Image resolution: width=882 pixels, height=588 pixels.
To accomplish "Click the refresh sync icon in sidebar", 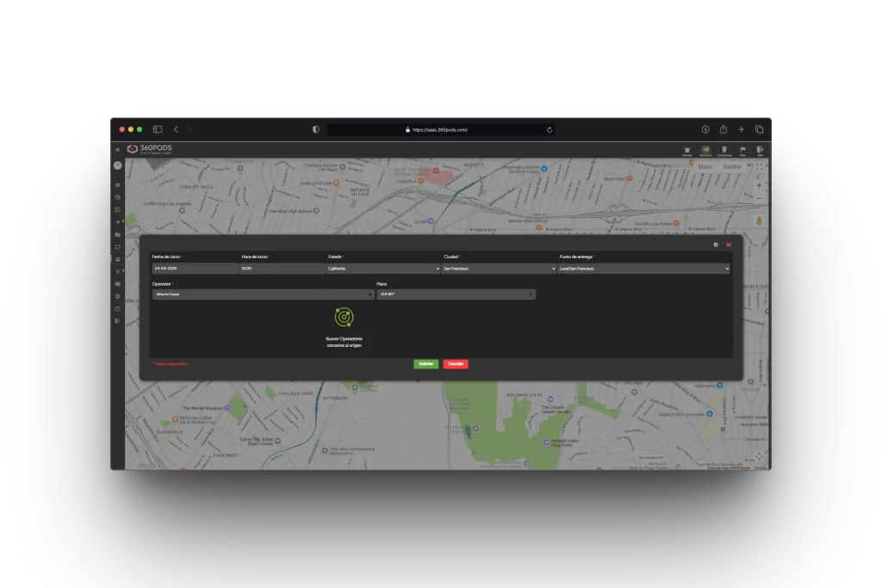I will (118, 246).
